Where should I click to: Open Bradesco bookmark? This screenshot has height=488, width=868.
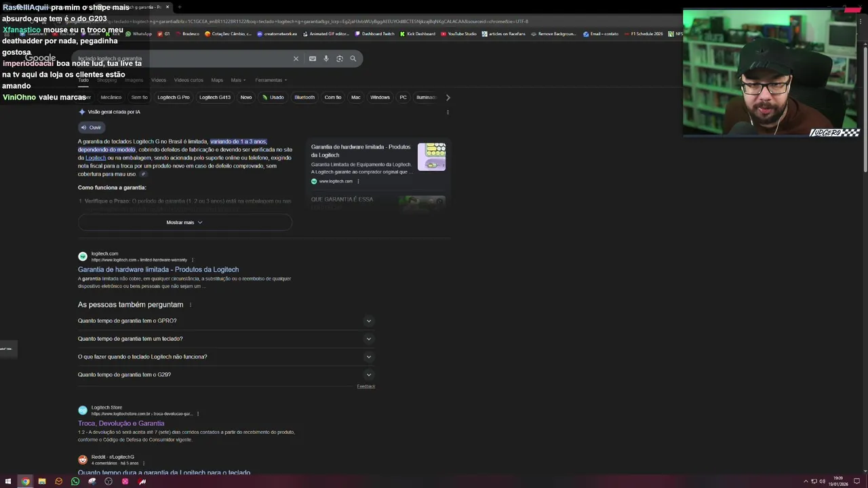click(188, 34)
